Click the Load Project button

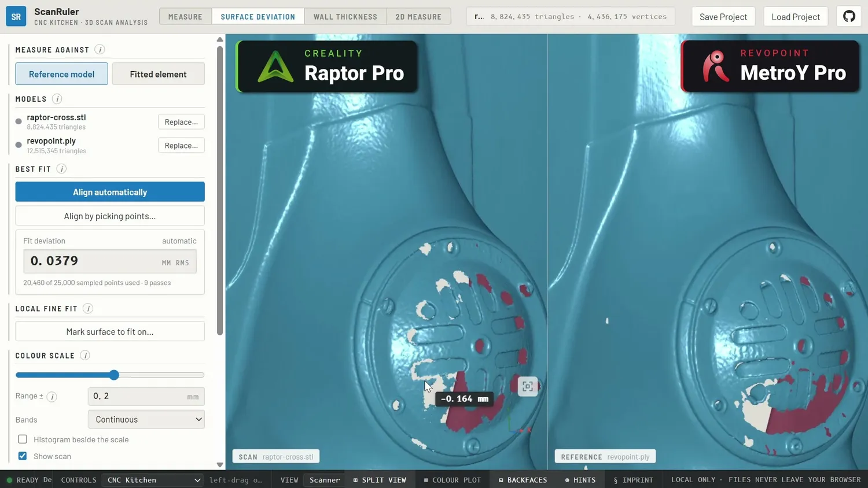point(796,17)
